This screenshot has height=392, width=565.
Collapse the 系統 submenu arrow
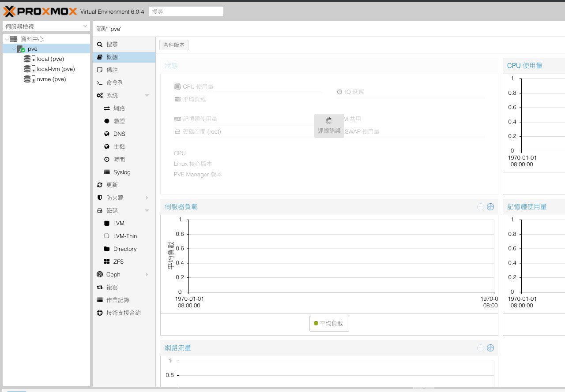pyautogui.click(x=147, y=96)
